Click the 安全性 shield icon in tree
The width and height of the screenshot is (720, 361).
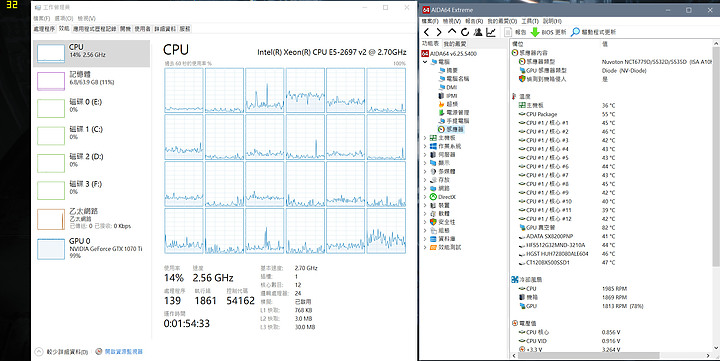(x=433, y=222)
